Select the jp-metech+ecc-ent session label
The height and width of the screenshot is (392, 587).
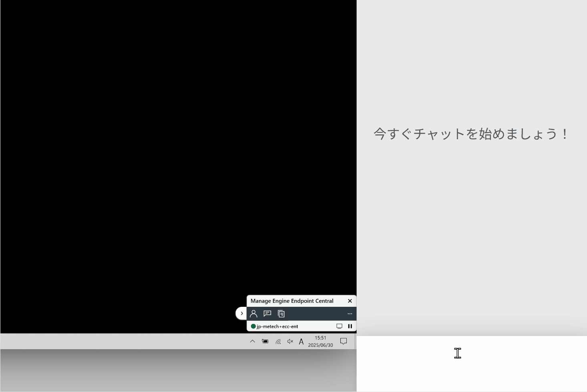coord(277,326)
